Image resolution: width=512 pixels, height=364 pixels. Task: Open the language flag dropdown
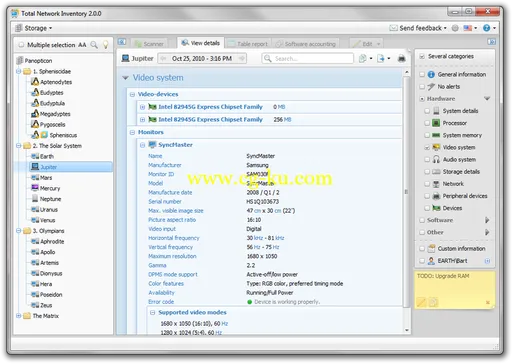470,28
